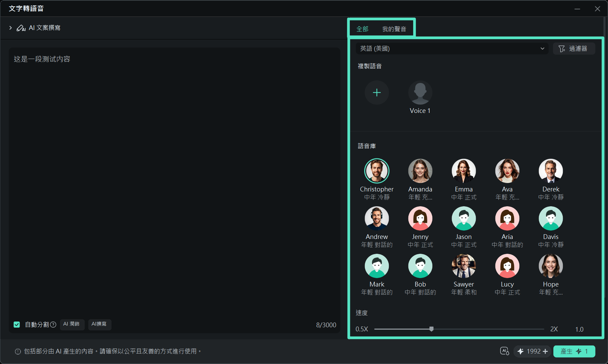The width and height of the screenshot is (608, 364).
Task: Click the speed slider handle
Action: pos(431,329)
